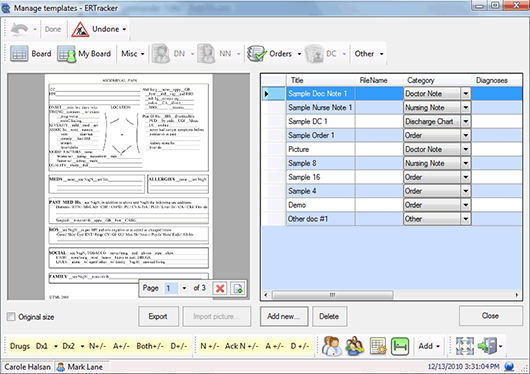Open Category dropdown for Sample DC 1

pos(466,121)
